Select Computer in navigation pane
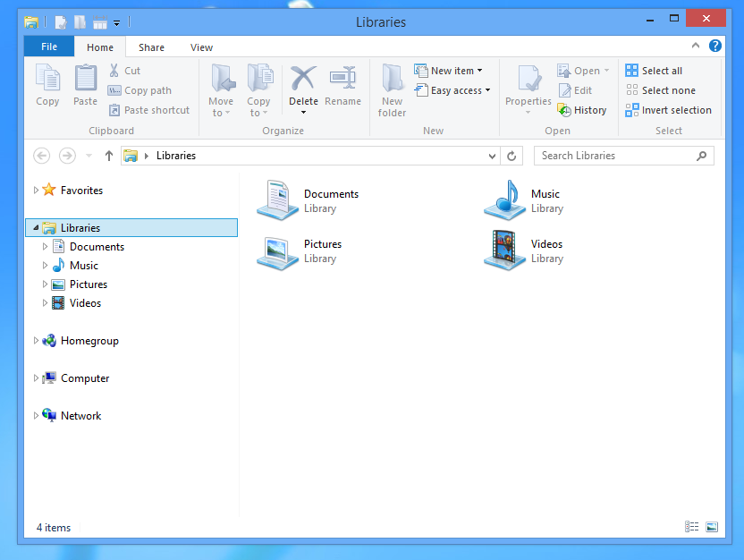Viewport: 744px width, 560px height. (x=85, y=378)
